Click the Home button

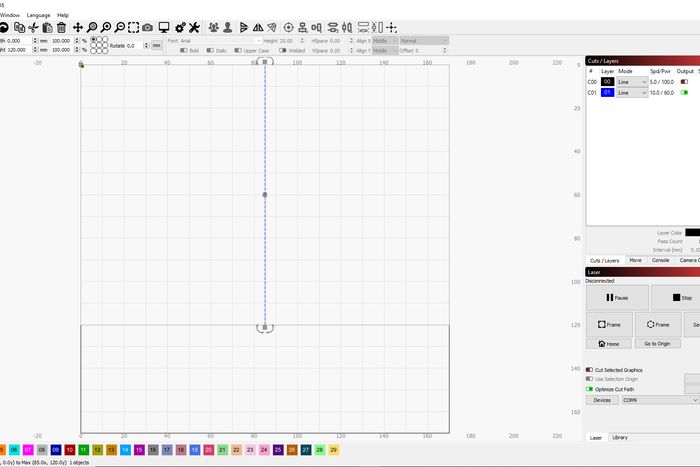click(608, 343)
